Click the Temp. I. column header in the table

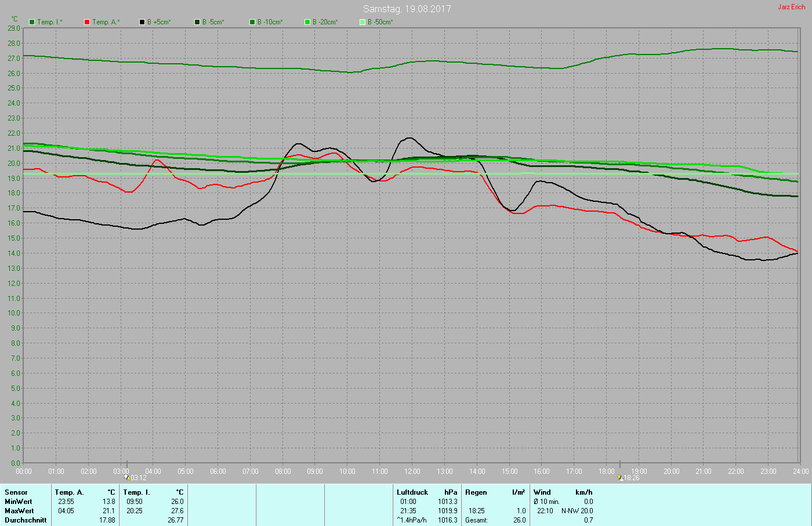[137, 492]
